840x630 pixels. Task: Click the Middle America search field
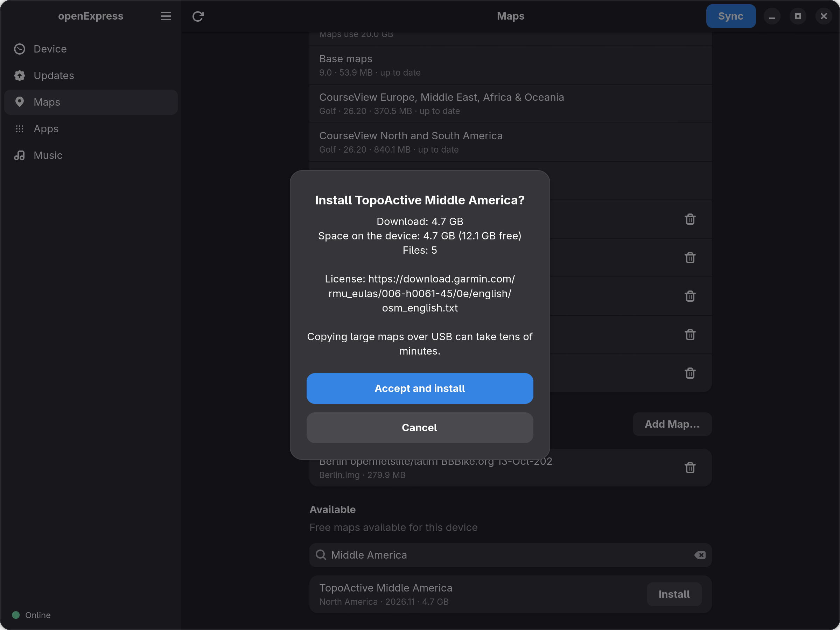point(510,555)
